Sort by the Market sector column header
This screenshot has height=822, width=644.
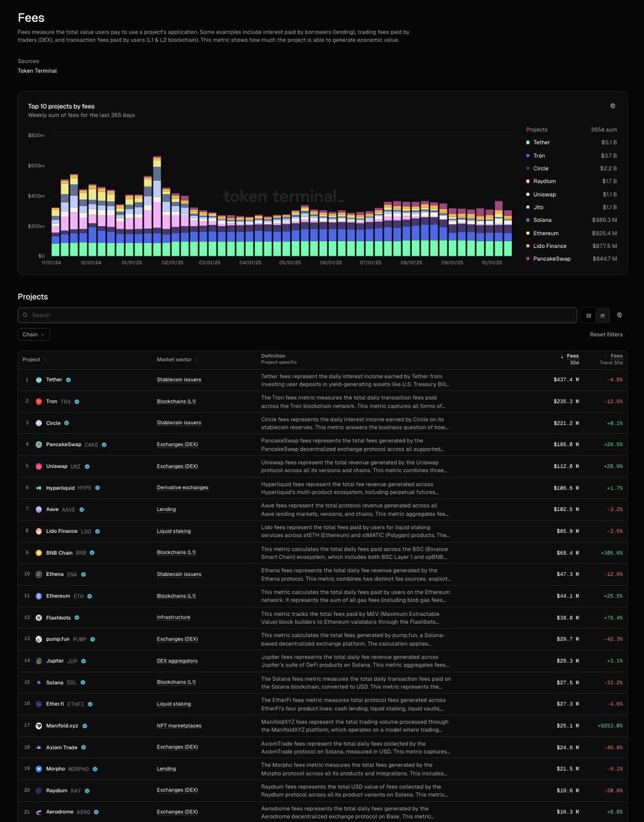tap(178, 360)
